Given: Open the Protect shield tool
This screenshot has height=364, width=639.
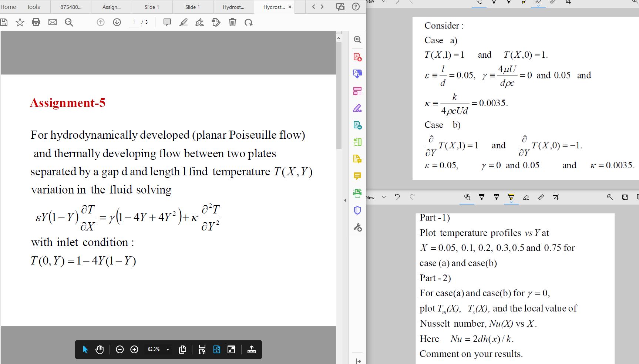Looking at the screenshot, I should pos(357,210).
